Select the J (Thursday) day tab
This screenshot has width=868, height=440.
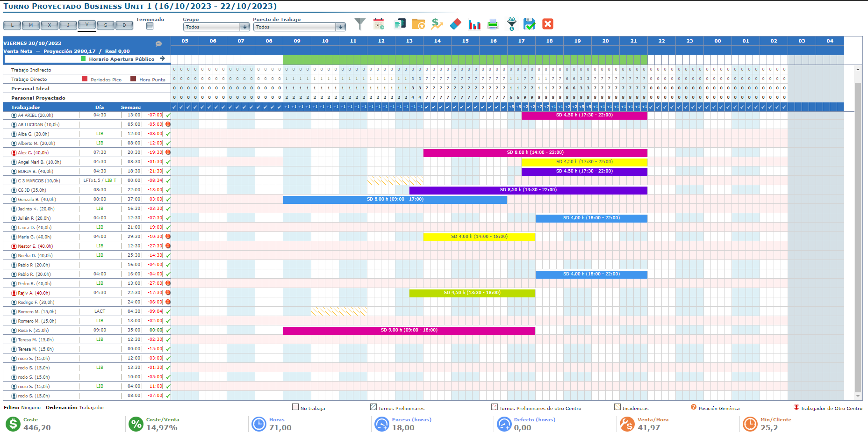(x=68, y=25)
